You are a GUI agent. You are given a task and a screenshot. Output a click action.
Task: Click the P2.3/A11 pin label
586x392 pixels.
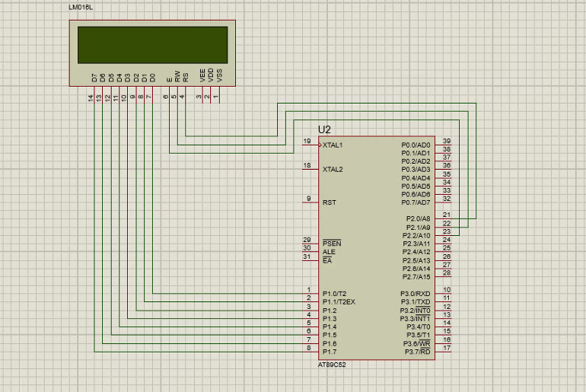(x=416, y=244)
